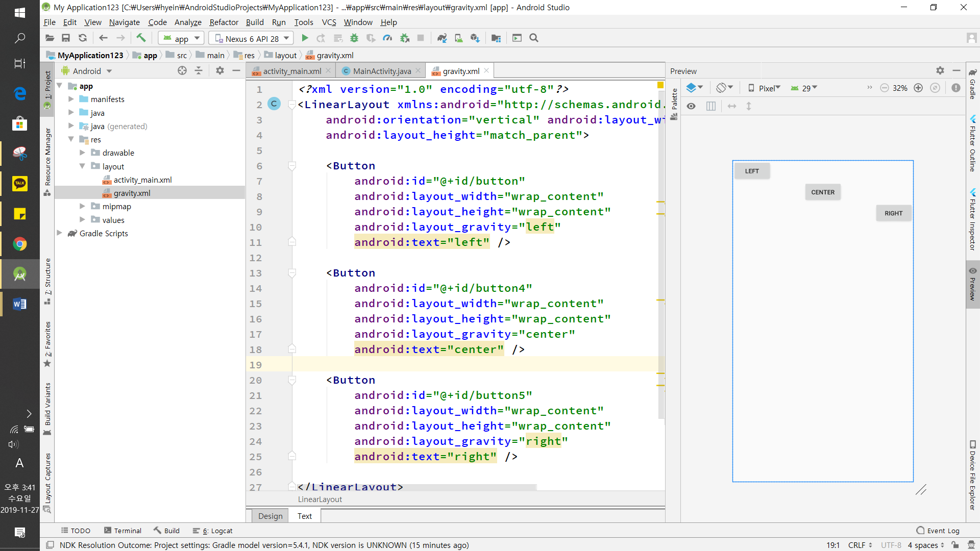Open Preview panel settings gear

coord(940,71)
